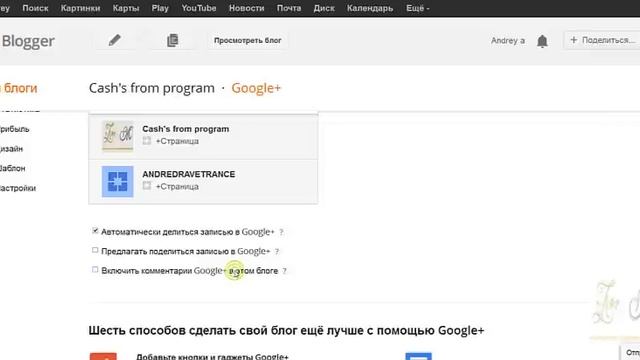
Task: Click red Google+ buttons gadget icon
Action: [103, 356]
